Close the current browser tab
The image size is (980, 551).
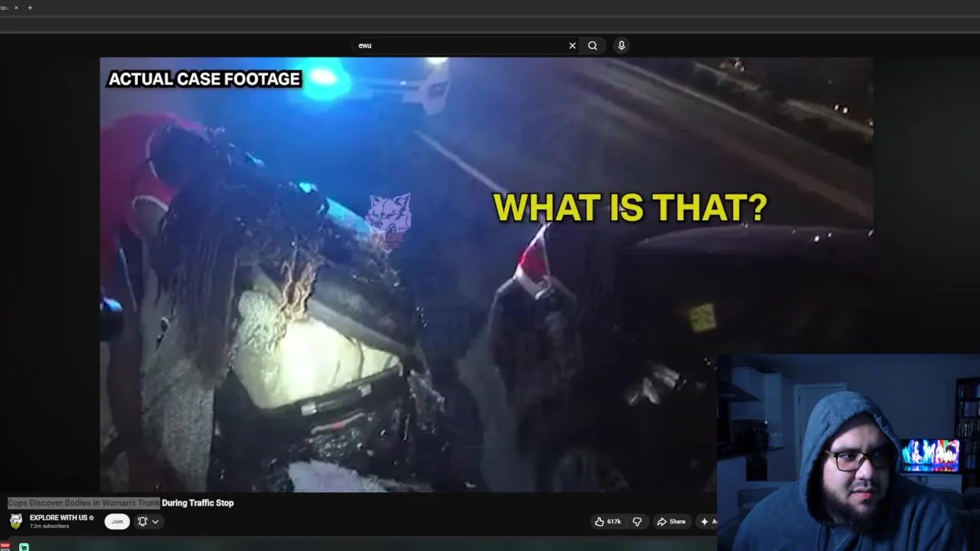[16, 8]
